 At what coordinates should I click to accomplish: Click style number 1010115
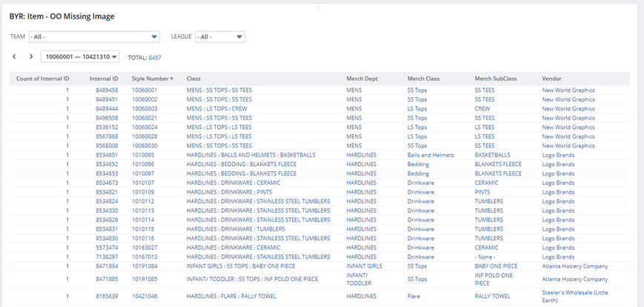tap(143, 229)
